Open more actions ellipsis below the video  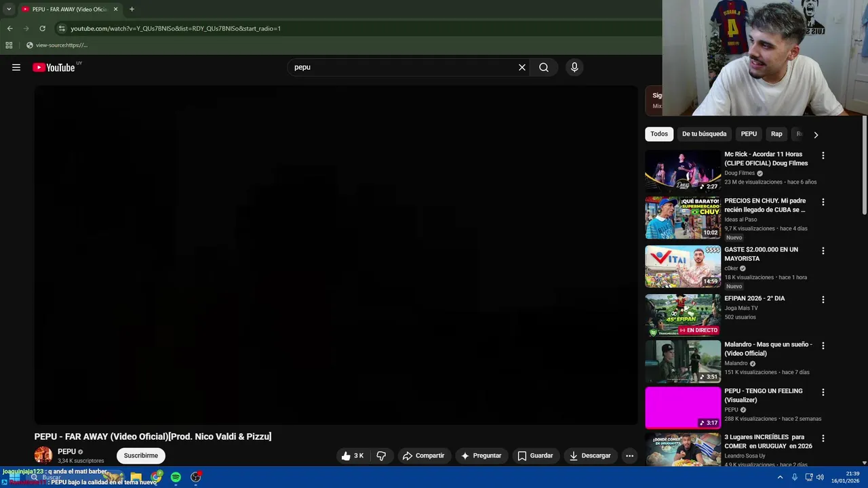click(629, 455)
